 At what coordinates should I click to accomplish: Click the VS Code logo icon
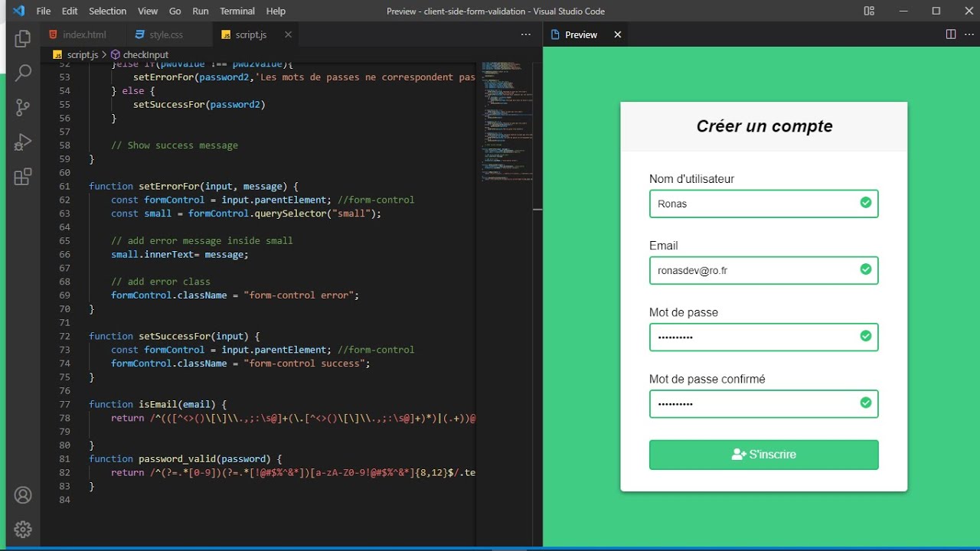pos(18,11)
